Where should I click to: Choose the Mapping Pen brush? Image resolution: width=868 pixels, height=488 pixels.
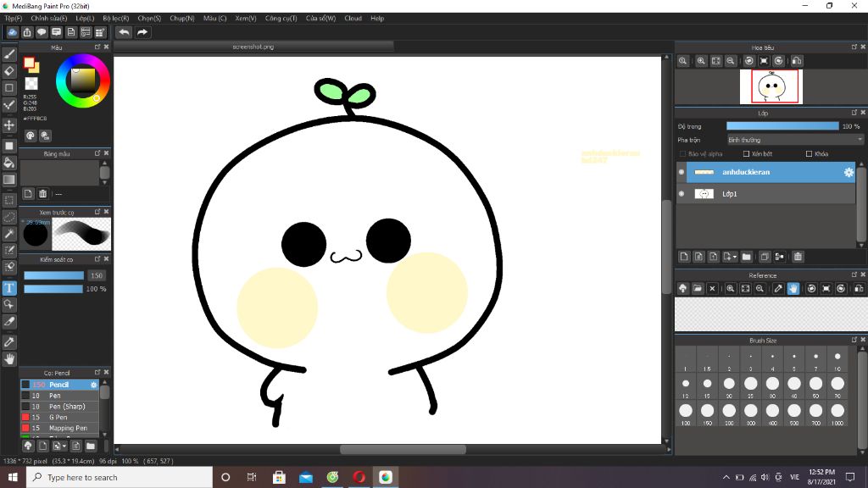[67, 428]
